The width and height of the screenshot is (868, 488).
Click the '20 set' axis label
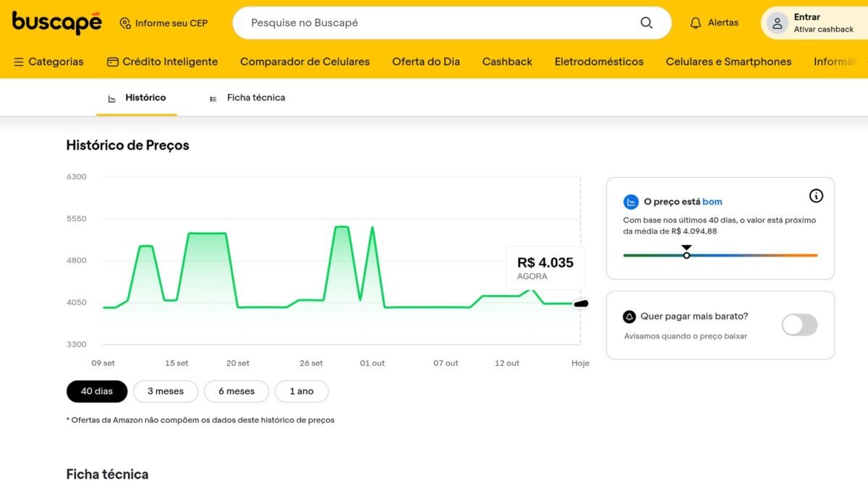coord(238,364)
